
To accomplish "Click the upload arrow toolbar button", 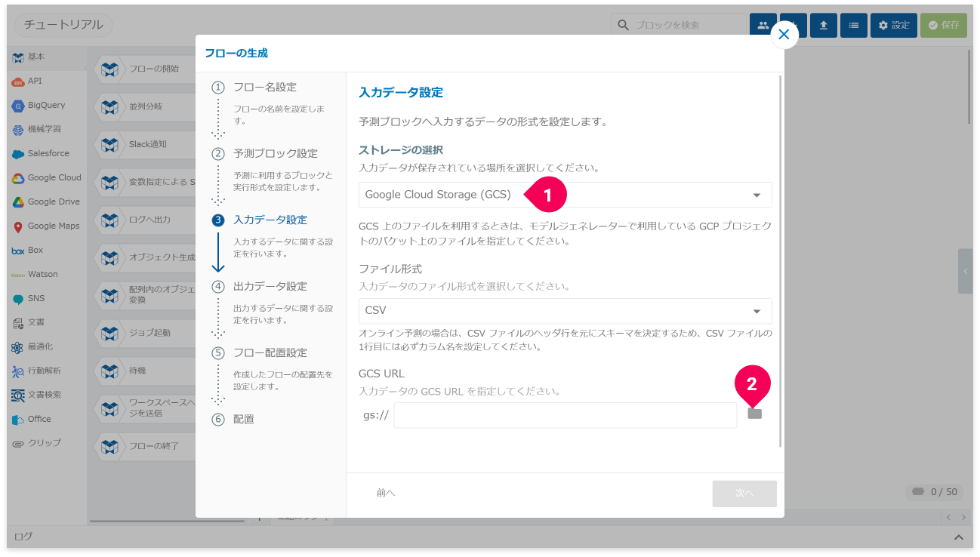I will pos(824,25).
